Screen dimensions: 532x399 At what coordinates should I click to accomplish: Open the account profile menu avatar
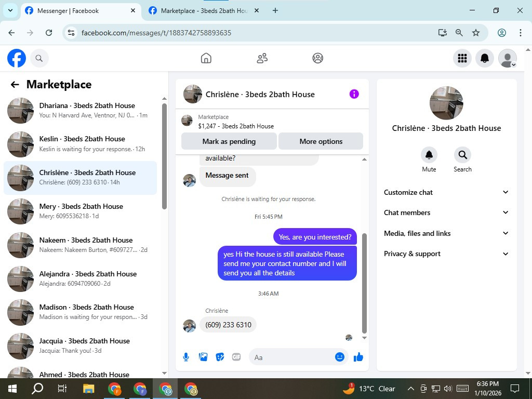pyautogui.click(x=507, y=58)
